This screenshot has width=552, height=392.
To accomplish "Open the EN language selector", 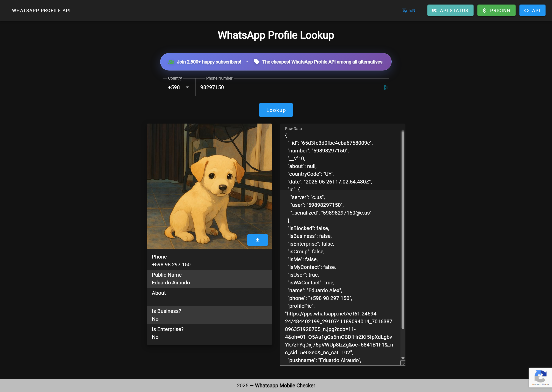I will click(x=409, y=10).
